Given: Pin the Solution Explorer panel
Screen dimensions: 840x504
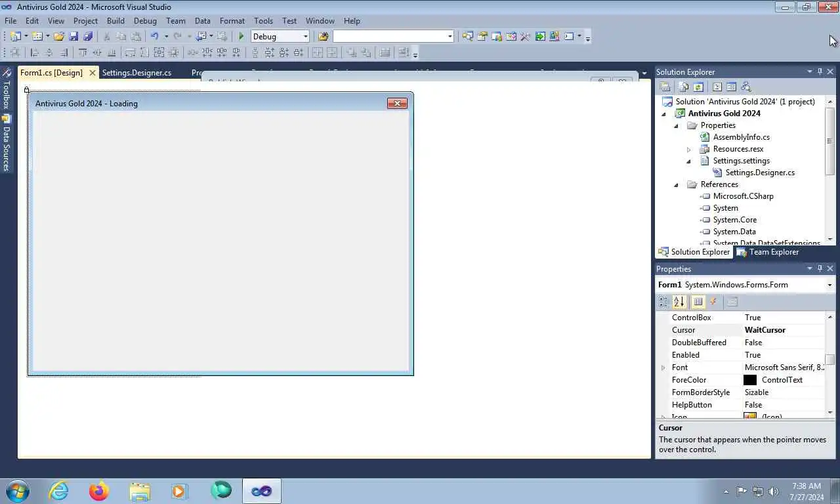Looking at the screenshot, I should 820,72.
